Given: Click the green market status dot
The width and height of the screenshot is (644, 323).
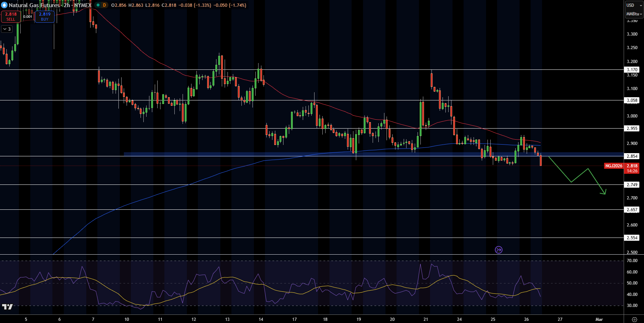Looking at the screenshot, I should (98, 5).
